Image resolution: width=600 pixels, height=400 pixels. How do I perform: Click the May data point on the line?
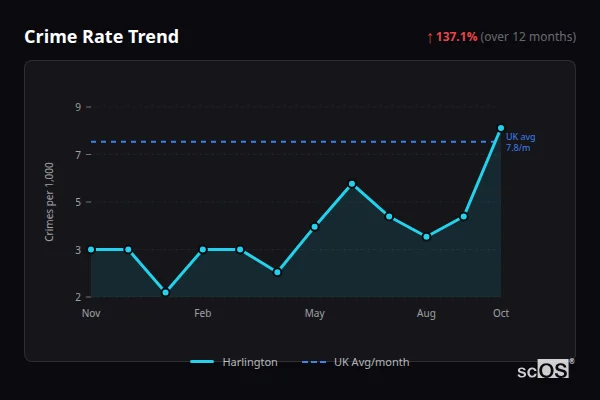(x=315, y=227)
